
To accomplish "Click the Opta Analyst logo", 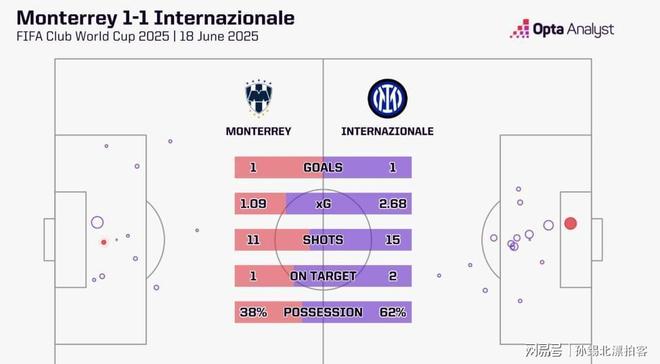I will click(x=562, y=29).
